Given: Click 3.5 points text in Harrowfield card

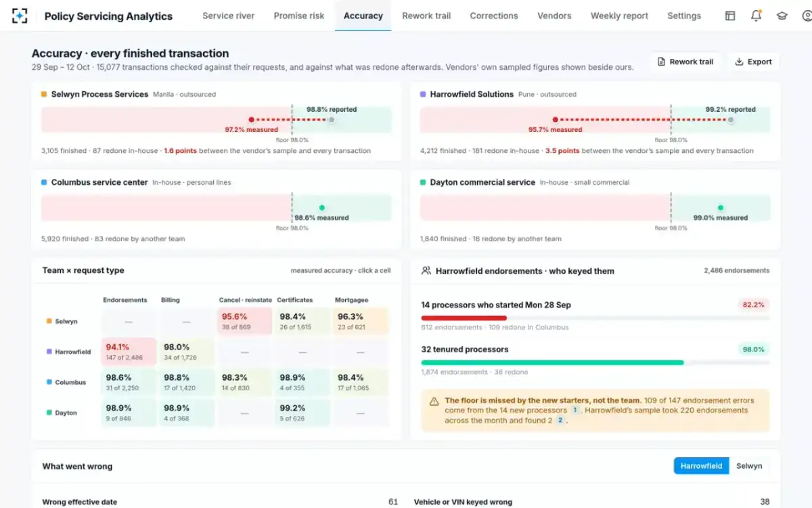Looking at the screenshot, I should [x=562, y=151].
